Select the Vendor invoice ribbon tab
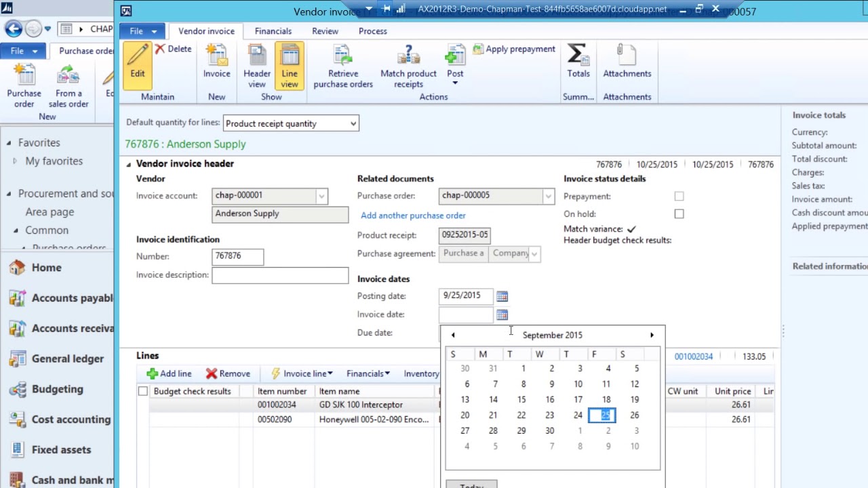 pyautogui.click(x=206, y=31)
